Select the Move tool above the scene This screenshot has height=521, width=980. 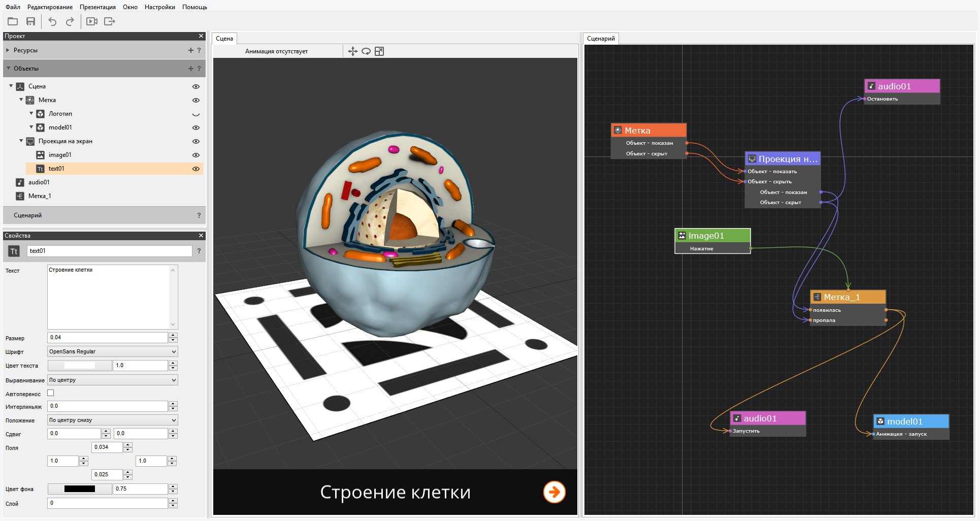(x=353, y=51)
